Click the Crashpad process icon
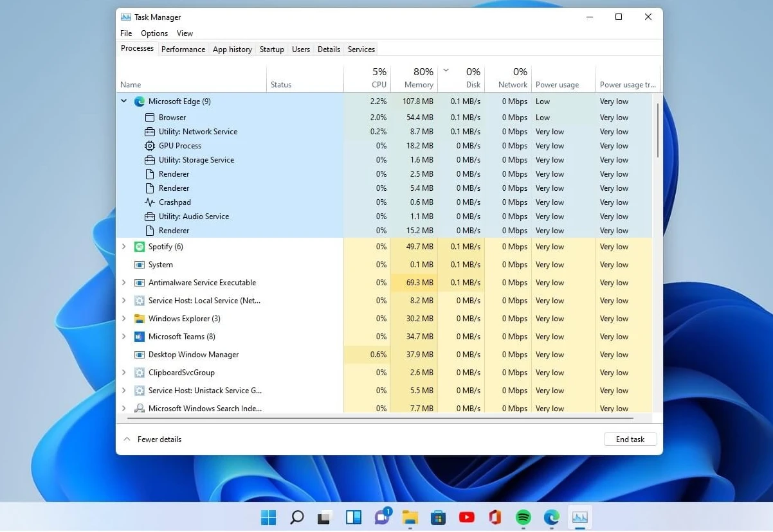This screenshot has height=532, width=773. 149,202
